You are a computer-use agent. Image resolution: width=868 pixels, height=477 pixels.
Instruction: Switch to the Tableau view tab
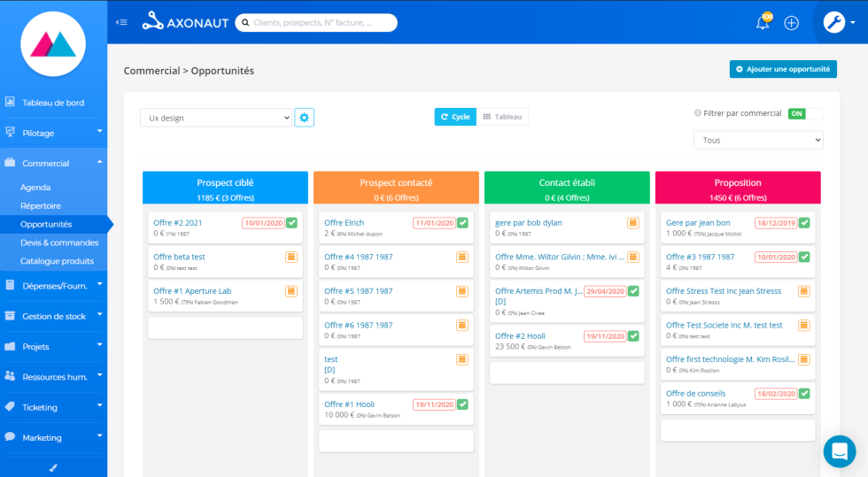(x=502, y=117)
